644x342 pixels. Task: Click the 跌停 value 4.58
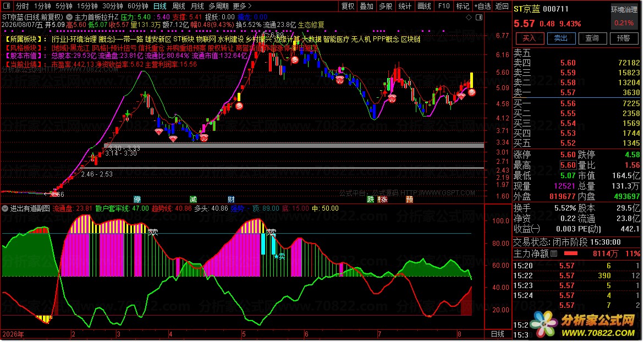[632, 155]
